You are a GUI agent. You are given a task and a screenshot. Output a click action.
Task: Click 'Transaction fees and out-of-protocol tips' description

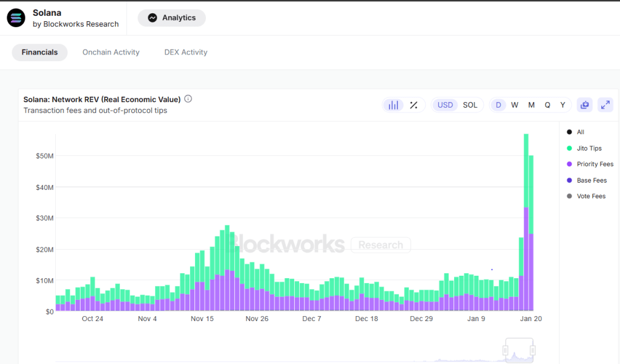[x=95, y=111]
